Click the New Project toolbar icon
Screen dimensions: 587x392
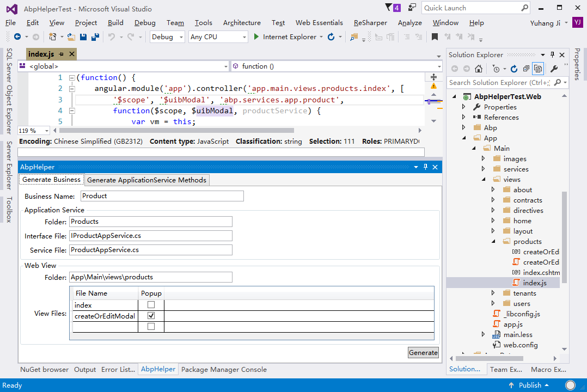[x=53, y=36]
